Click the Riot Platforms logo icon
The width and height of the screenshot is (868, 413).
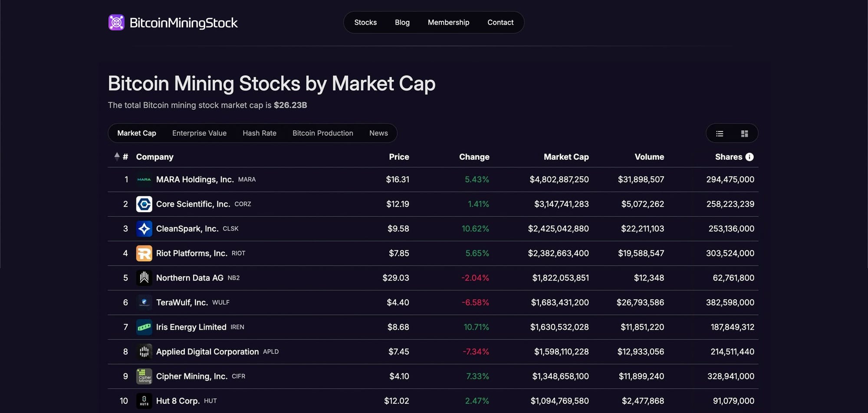coord(144,253)
